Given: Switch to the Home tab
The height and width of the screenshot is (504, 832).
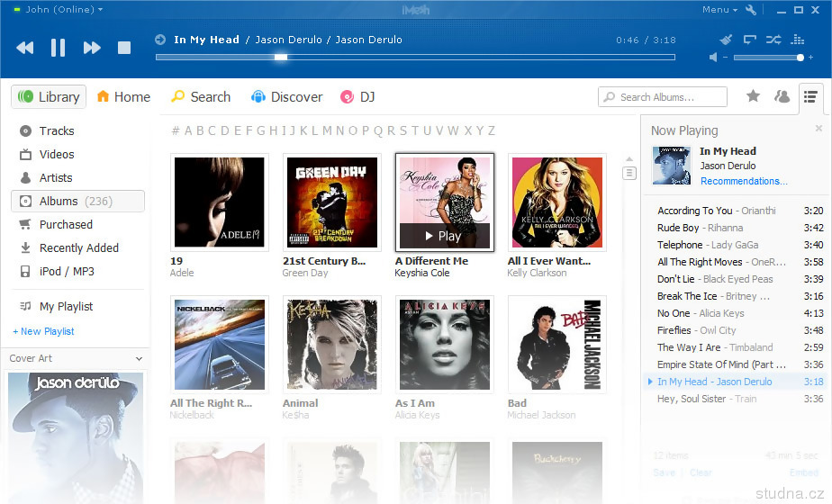Looking at the screenshot, I should coord(123,96).
